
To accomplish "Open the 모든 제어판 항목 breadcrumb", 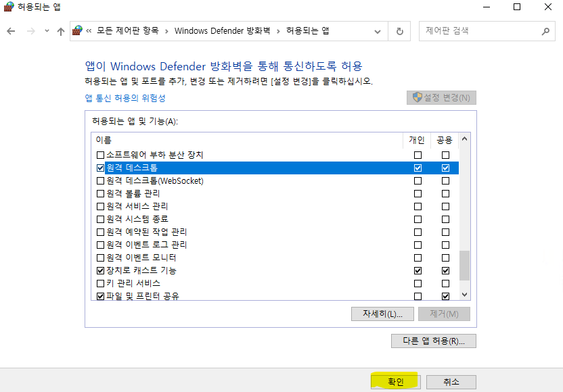I will click(127, 31).
